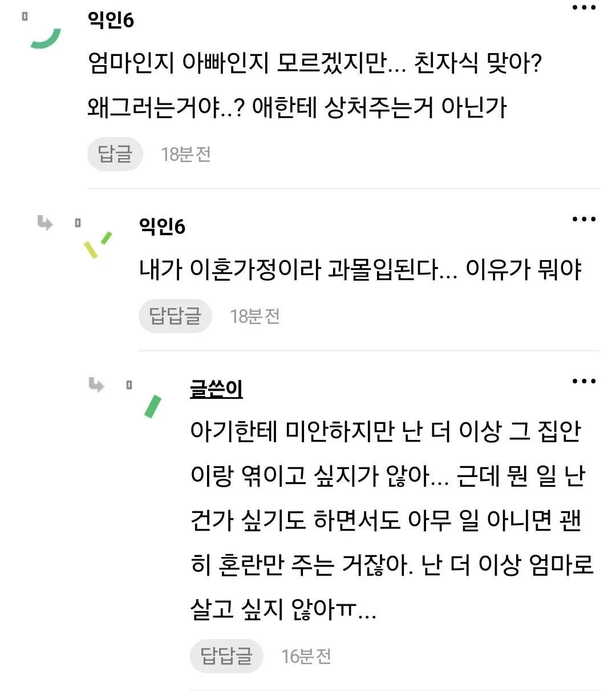Select 익인6 username on the 친자식 맞아? comment
The width and height of the screenshot is (616, 691).
pos(111,20)
